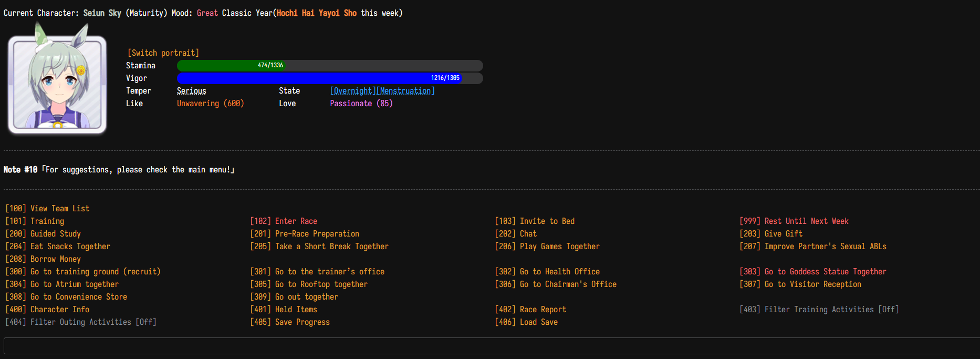
Task: Choose the Chat option 202
Action: (x=516, y=234)
